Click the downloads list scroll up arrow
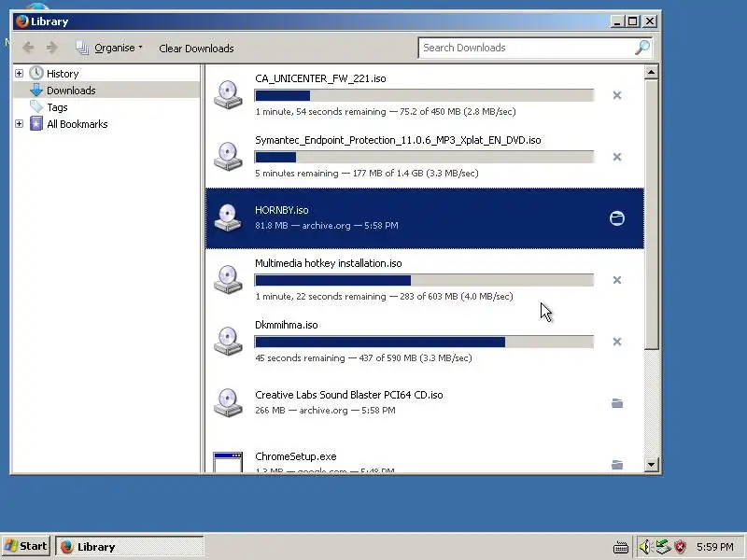Image resolution: width=747 pixels, height=560 pixels. (x=651, y=73)
